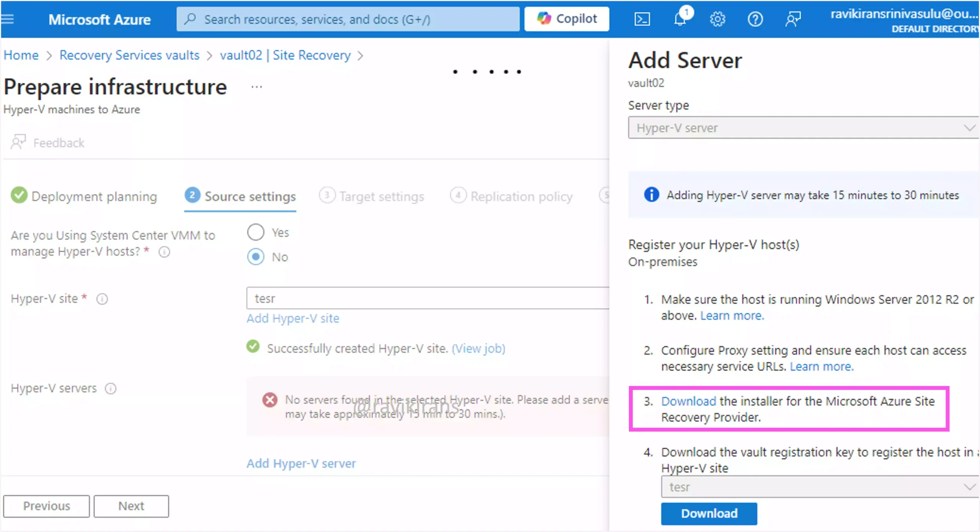Screen dimensions: 980x532
Task: Open Recovery Services vaults breadcrumb
Action: point(129,55)
